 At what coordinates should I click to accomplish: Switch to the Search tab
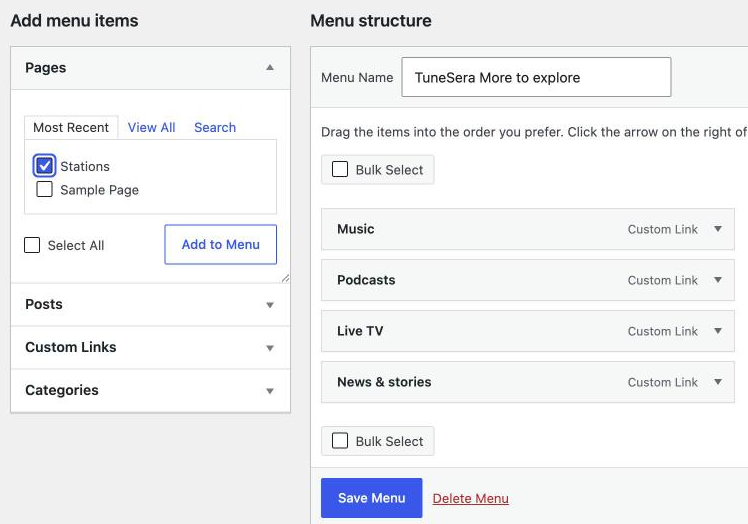click(x=215, y=127)
